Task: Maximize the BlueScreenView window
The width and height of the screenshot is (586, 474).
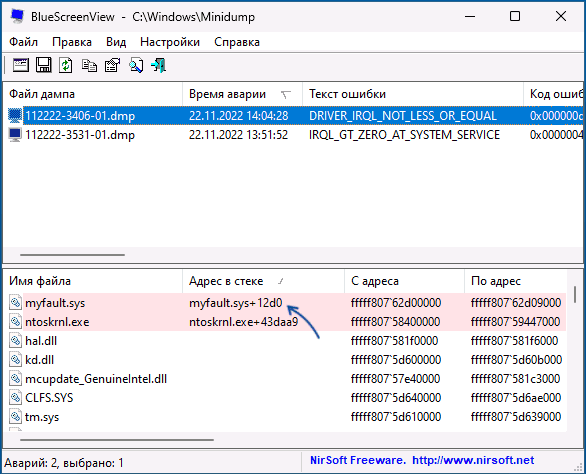Action: click(x=515, y=16)
